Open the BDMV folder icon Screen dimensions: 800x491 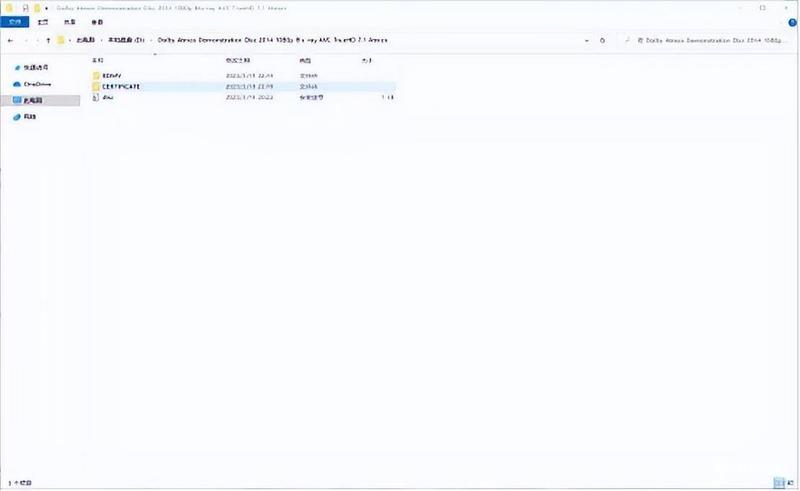pyautogui.click(x=96, y=76)
